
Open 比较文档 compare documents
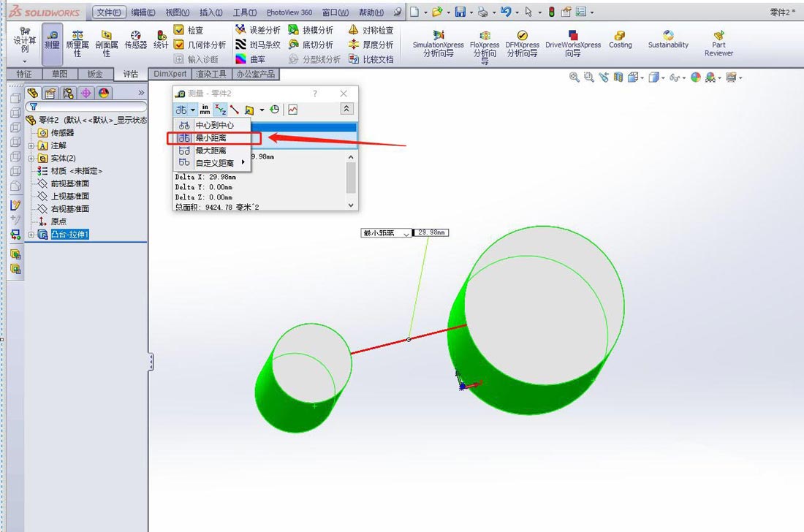pyautogui.click(x=371, y=59)
